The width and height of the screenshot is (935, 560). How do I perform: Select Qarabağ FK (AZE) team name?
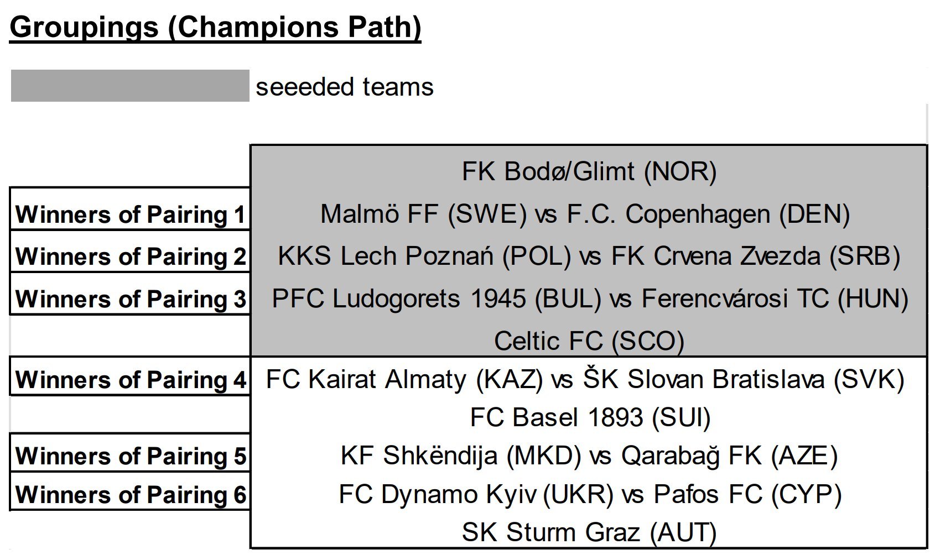tap(729, 456)
